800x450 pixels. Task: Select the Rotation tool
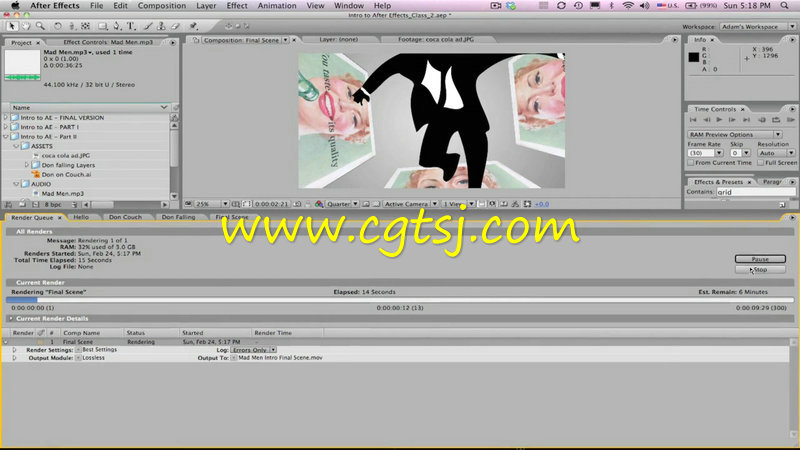coord(58,26)
